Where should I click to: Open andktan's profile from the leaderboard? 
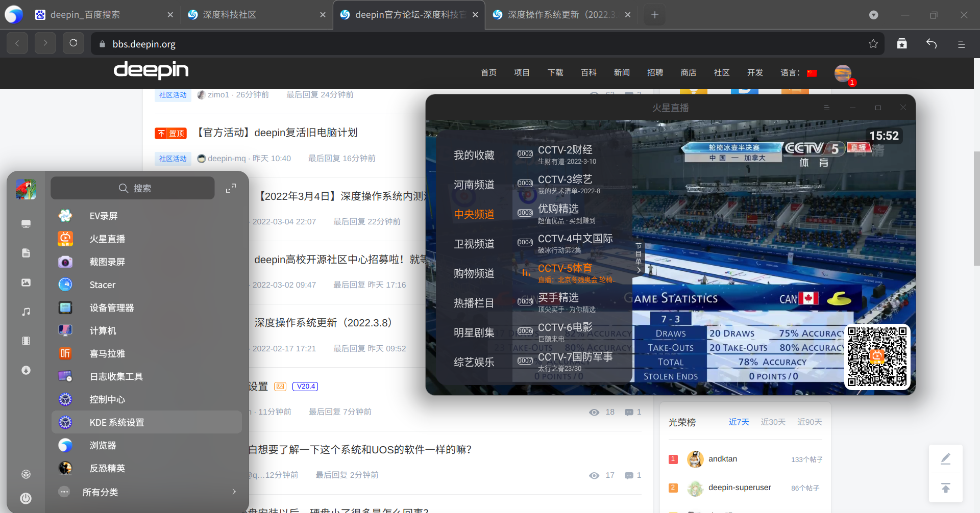coord(722,458)
